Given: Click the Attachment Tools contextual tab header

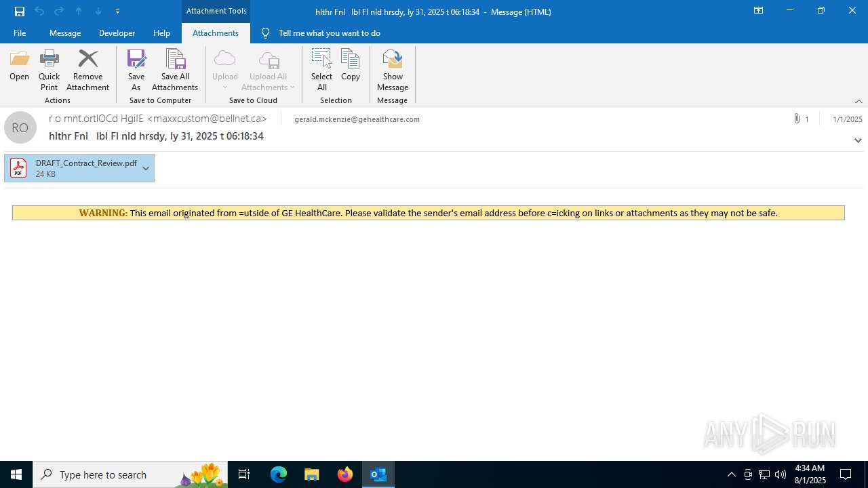Looking at the screenshot, I should (216, 12).
